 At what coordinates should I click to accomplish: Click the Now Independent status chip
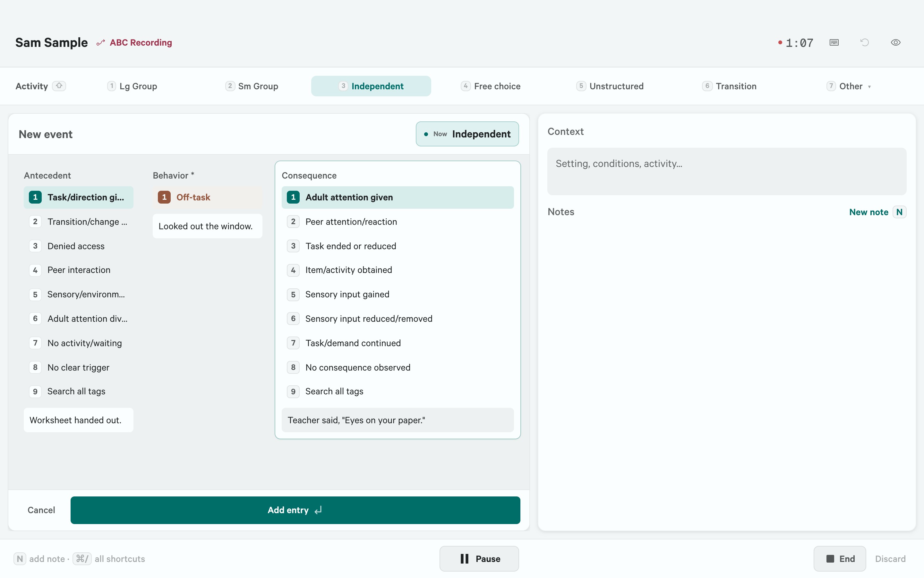pyautogui.click(x=467, y=134)
